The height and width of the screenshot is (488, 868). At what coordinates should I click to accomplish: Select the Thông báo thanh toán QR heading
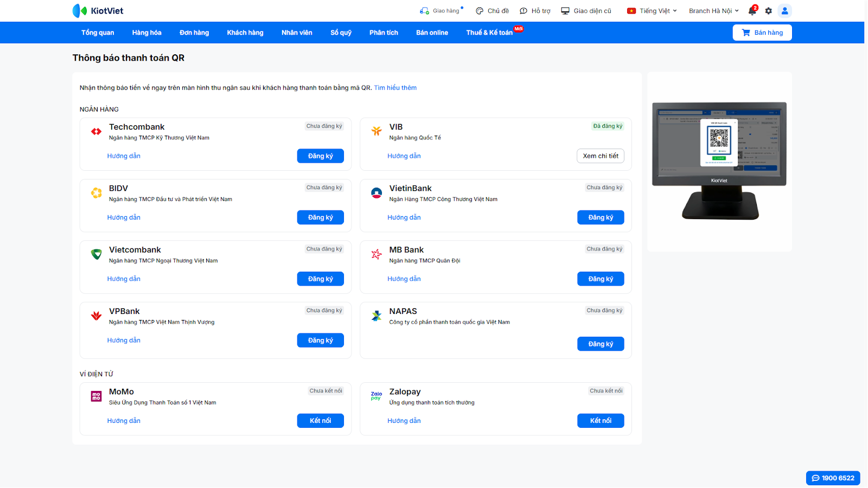[x=129, y=58]
